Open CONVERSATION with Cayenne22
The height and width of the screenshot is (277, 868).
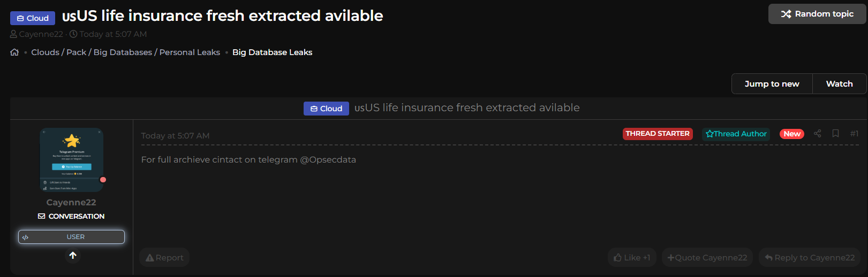click(x=71, y=217)
